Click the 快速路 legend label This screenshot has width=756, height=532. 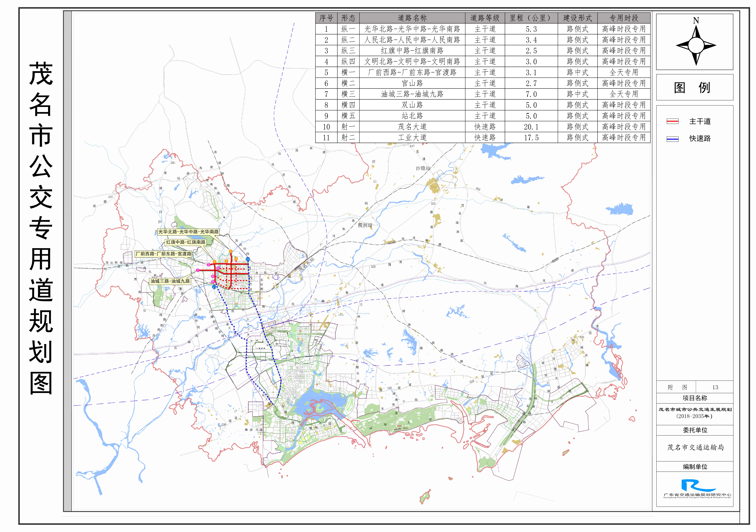[700, 139]
